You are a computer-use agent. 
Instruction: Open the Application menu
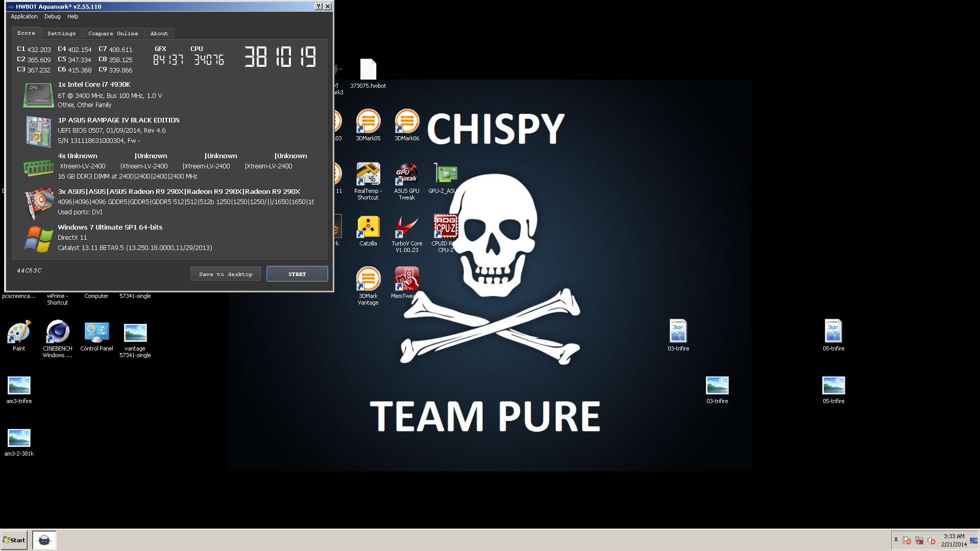click(x=24, y=16)
